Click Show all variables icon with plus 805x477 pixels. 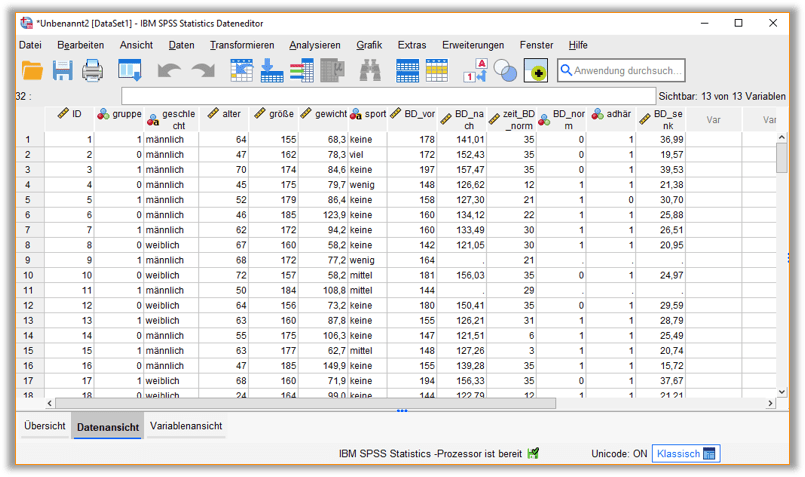pyautogui.click(x=535, y=70)
